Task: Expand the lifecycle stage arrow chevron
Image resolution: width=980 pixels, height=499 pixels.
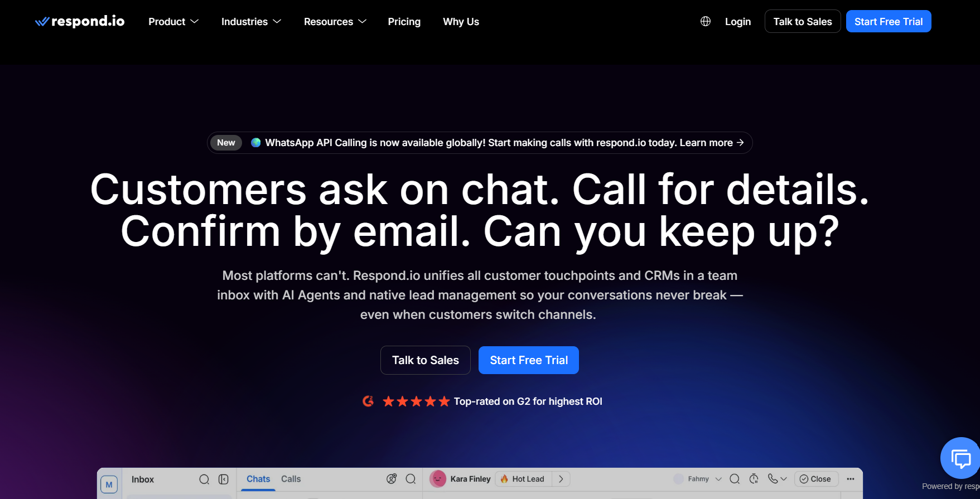Action: (561, 479)
